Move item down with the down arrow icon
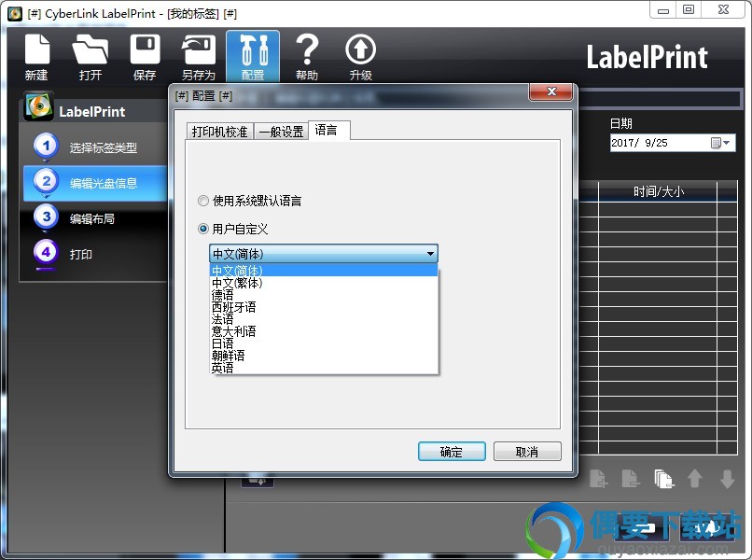This screenshot has height=560, width=752. pyautogui.click(x=727, y=479)
